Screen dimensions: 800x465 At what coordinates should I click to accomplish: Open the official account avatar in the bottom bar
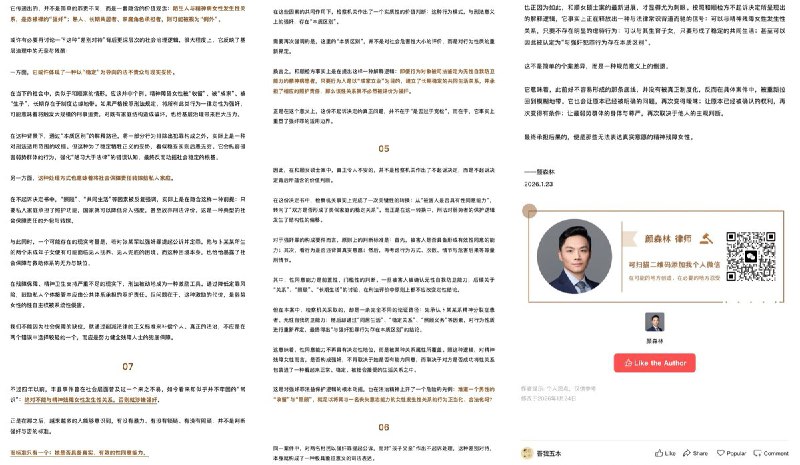[x=527, y=453]
